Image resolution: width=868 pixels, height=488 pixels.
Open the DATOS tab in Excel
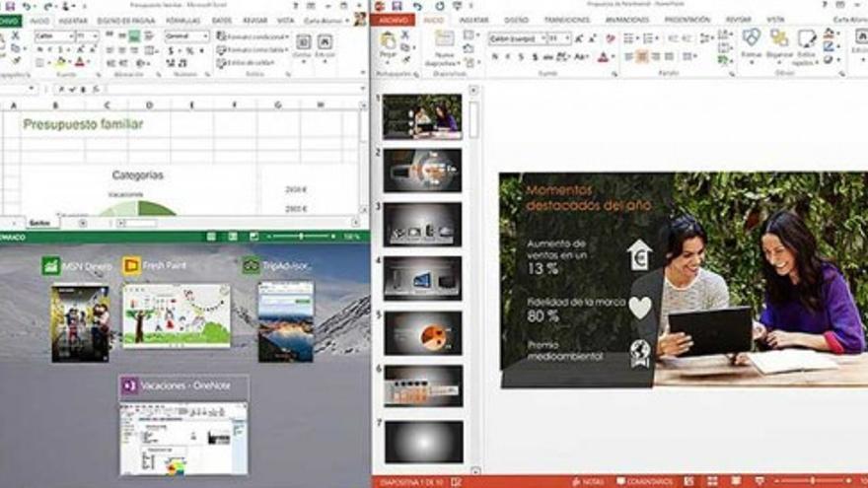click(x=222, y=21)
